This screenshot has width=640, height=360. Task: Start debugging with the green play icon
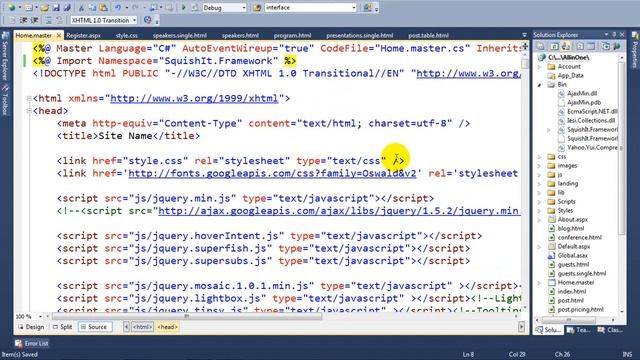click(184, 7)
